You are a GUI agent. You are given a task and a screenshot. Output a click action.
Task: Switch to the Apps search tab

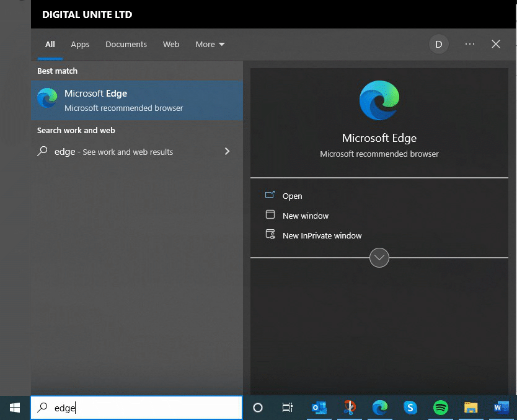click(80, 45)
